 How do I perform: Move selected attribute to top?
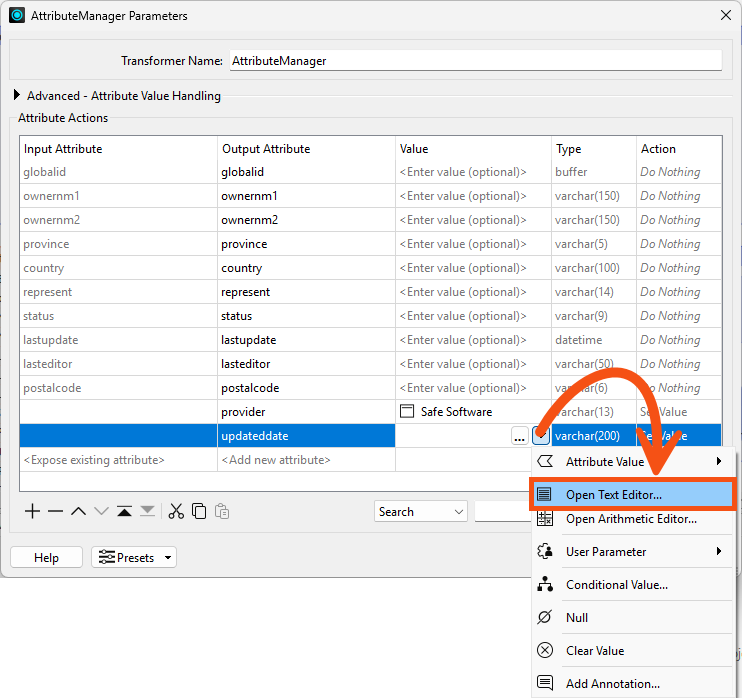tap(124, 511)
